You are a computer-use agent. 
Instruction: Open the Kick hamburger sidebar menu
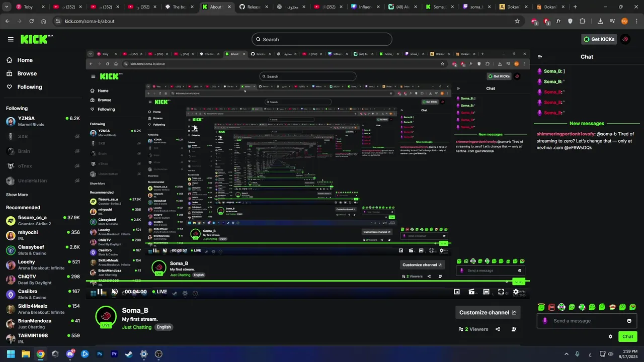11,39
